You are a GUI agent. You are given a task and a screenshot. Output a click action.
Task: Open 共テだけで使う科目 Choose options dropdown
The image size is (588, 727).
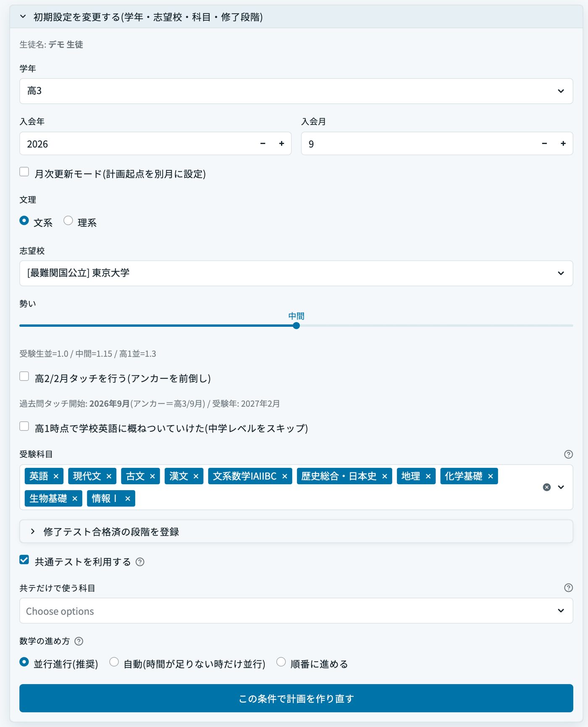tap(296, 611)
